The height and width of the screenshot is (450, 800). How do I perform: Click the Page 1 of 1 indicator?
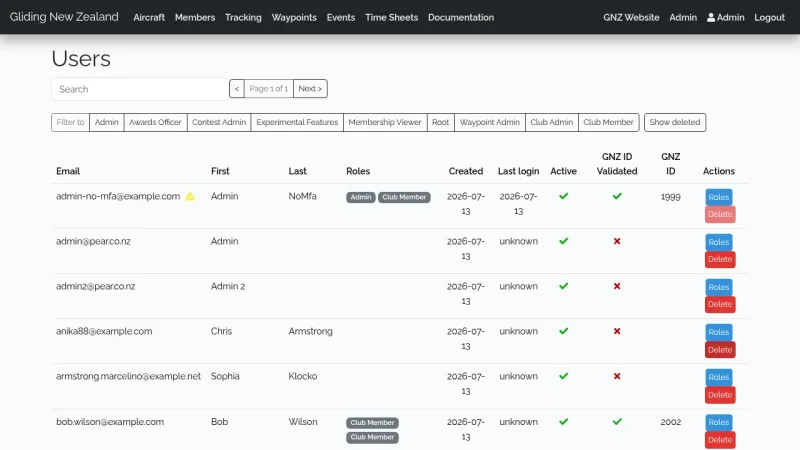tap(268, 89)
